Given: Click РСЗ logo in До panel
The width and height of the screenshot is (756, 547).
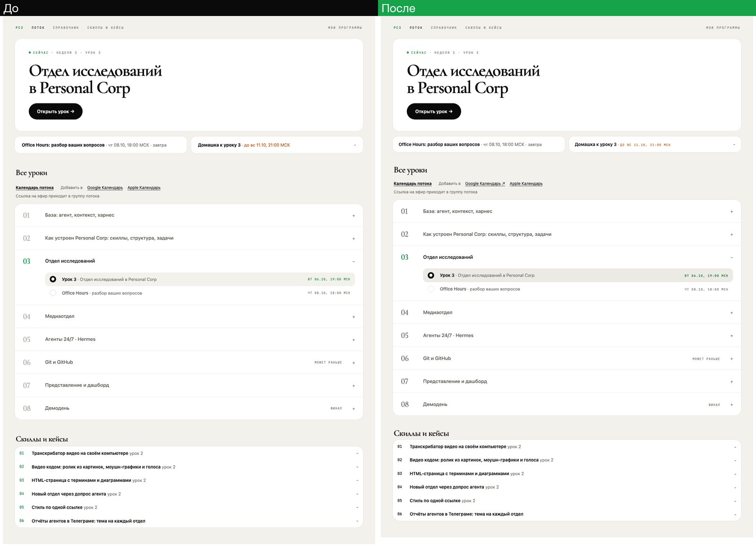Looking at the screenshot, I should pos(19,28).
